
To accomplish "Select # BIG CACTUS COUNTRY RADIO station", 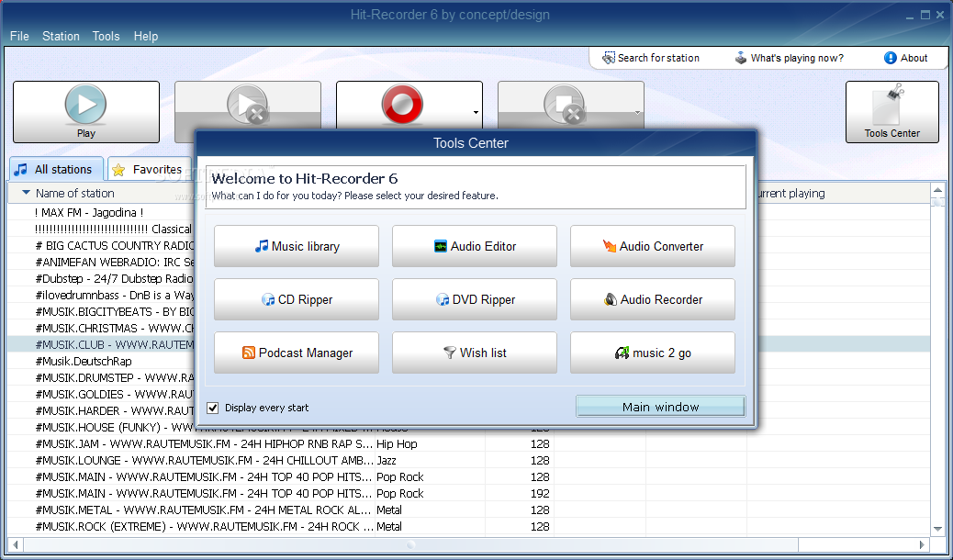I will click(x=101, y=246).
